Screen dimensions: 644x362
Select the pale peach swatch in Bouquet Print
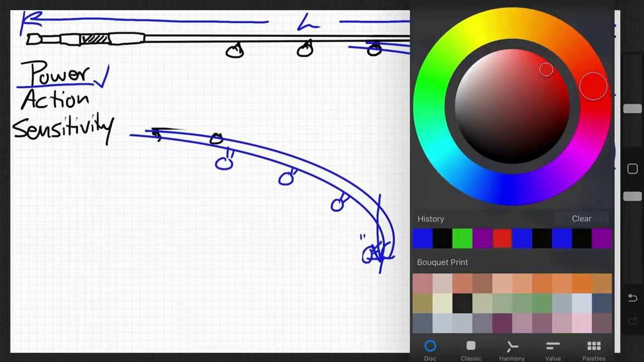click(x=502, y=284)
